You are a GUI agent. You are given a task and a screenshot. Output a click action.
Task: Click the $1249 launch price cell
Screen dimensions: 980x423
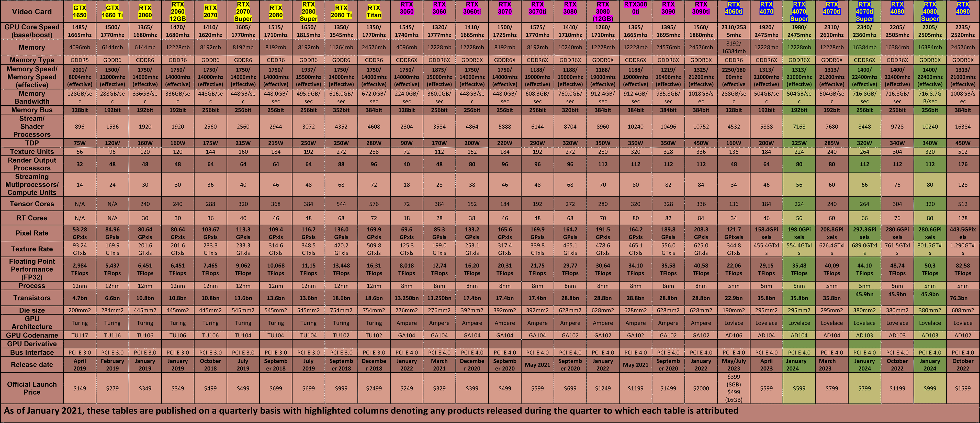coord(603,388)
